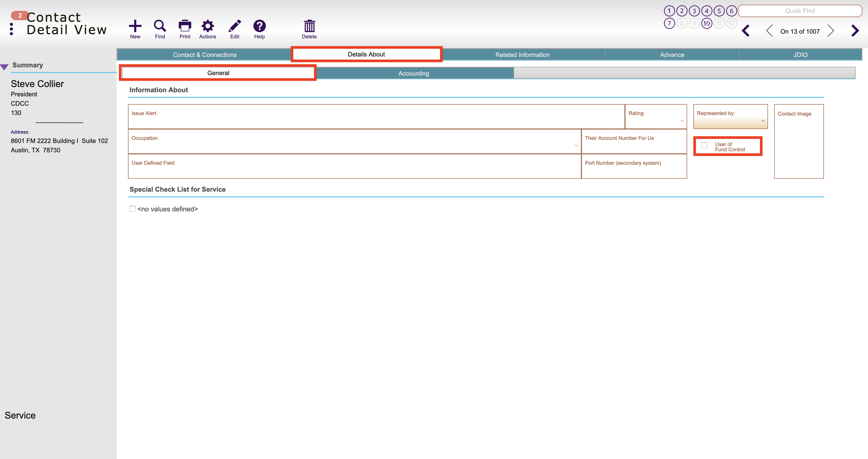The height and width of the screenshot is (459, 868).
Task: Switch to the Related Information tab
Action: (x=522, y=55)
